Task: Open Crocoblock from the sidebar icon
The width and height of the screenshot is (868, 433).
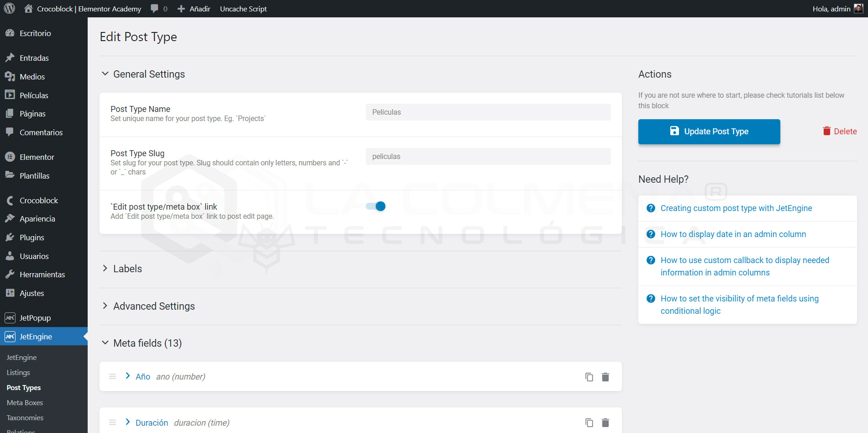Action: (10, 200)
